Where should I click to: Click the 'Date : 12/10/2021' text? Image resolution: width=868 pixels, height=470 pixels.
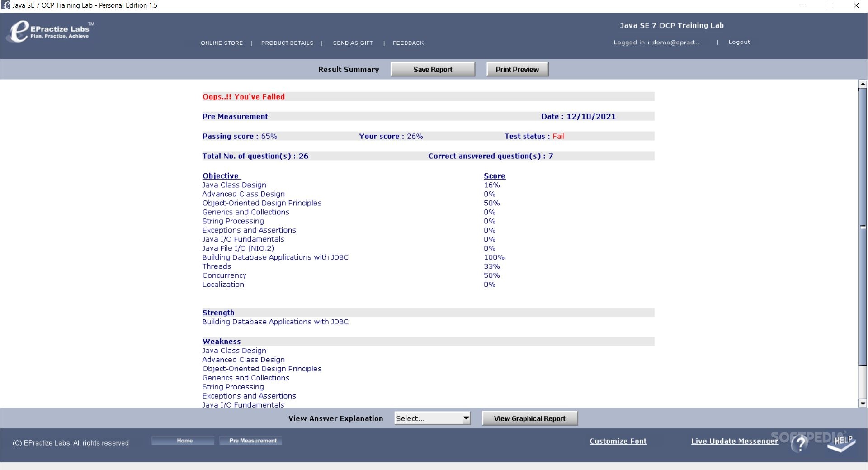[579, 116]
